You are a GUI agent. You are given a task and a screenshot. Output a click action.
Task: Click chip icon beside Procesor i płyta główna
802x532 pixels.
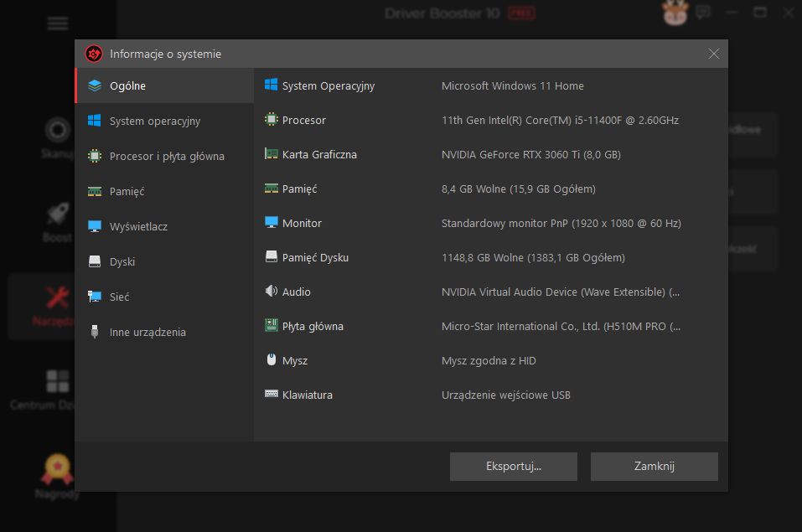(95, 156)
